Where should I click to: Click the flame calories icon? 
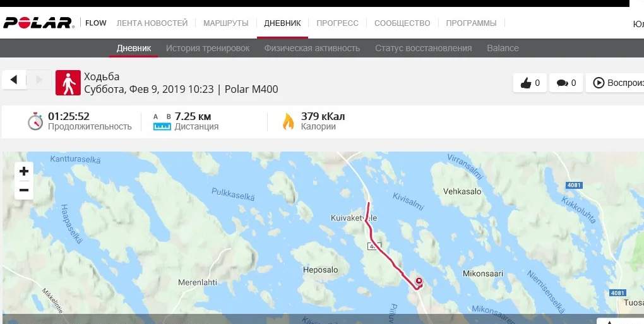[x=289, y=121]
